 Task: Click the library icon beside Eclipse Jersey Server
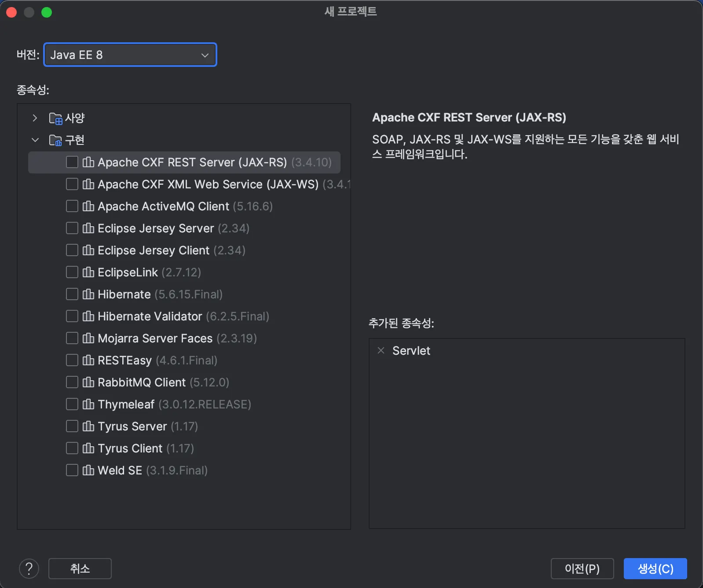(x=88, y=228)
